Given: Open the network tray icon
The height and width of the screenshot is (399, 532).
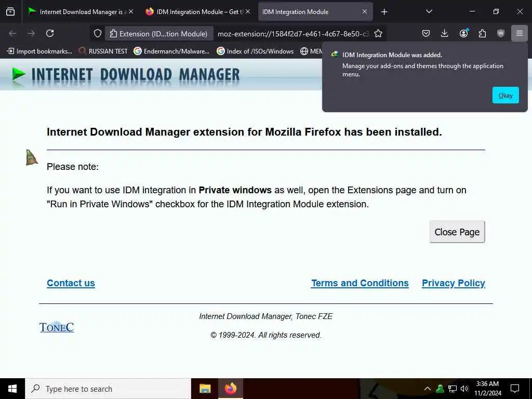Looking at the screenshot, I should click(x=453, y=389).
